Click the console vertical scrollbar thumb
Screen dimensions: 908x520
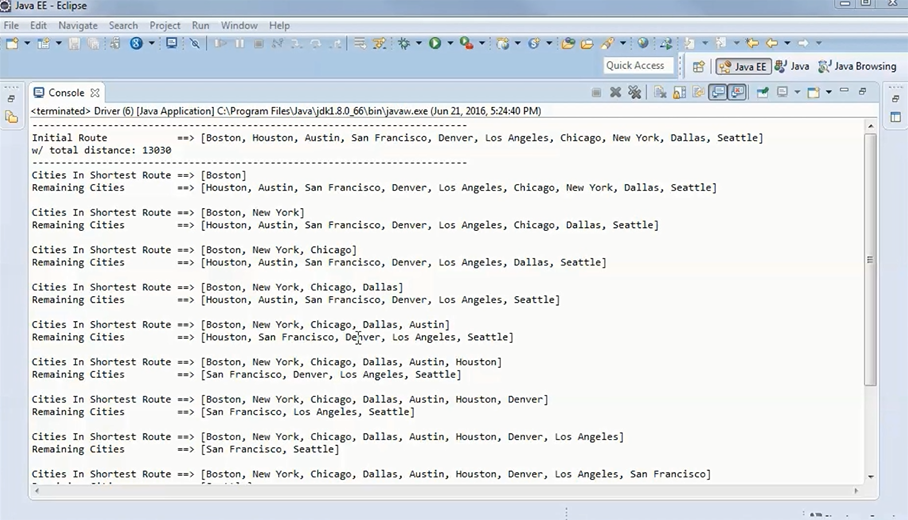870,259
